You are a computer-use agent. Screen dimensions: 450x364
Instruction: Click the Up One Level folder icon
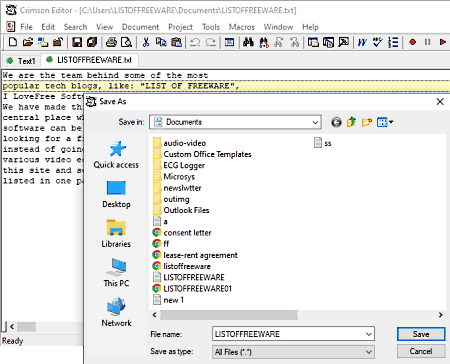point(351,122)
